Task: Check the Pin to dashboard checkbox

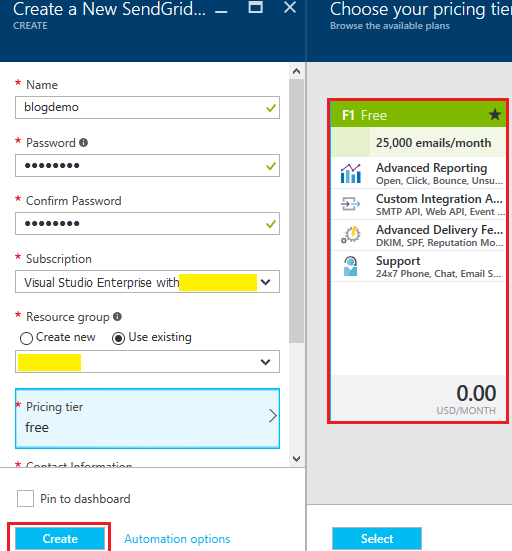Action: (x=25, y=499)
